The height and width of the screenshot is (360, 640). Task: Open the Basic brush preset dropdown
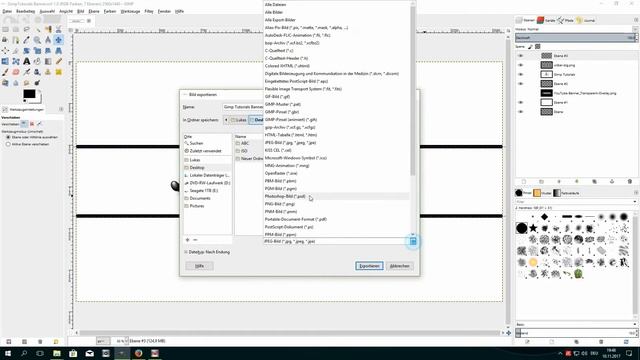point(634,324)
